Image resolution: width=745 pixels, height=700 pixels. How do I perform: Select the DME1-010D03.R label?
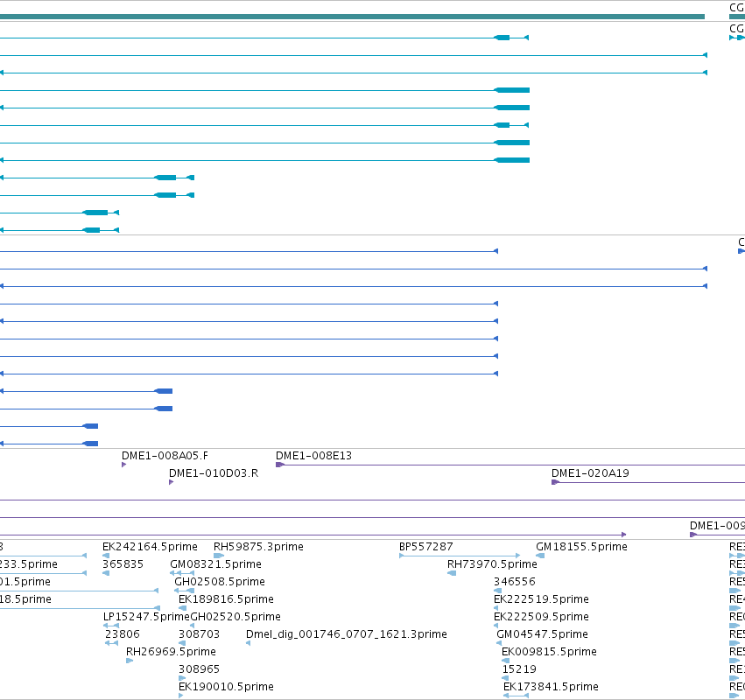(x=214, y=473)
